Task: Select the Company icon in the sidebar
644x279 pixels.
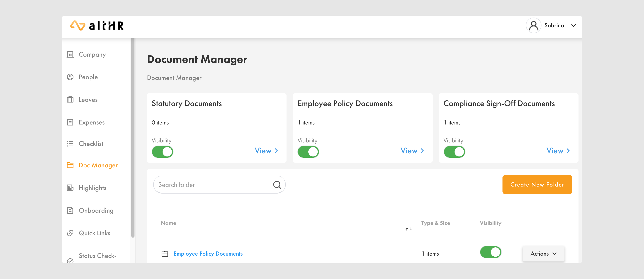Action: 70,55
